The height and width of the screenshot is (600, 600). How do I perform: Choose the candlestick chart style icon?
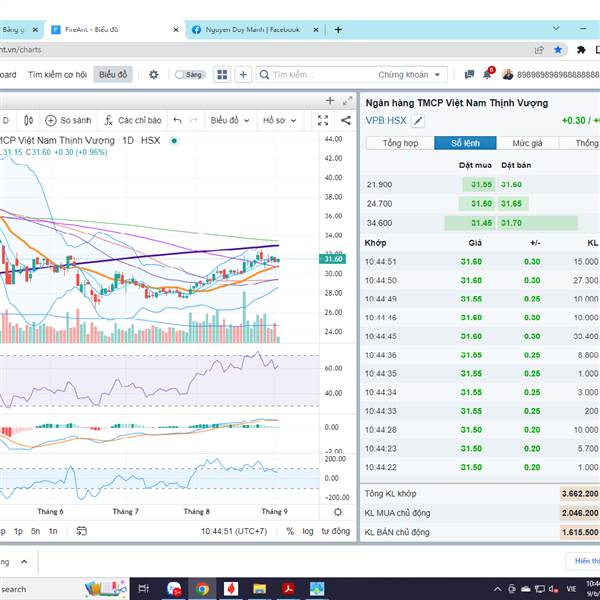pyautogui.click(x=28, y=121)
